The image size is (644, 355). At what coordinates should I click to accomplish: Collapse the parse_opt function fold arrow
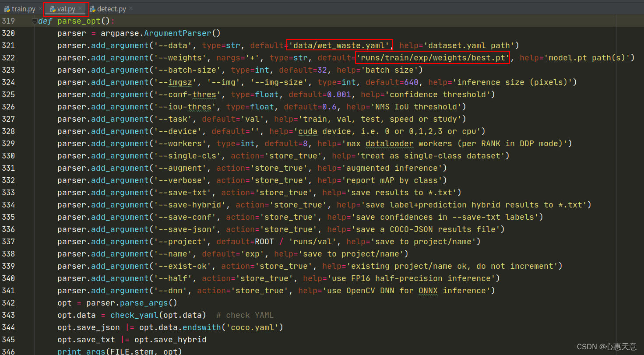(35, 21)
